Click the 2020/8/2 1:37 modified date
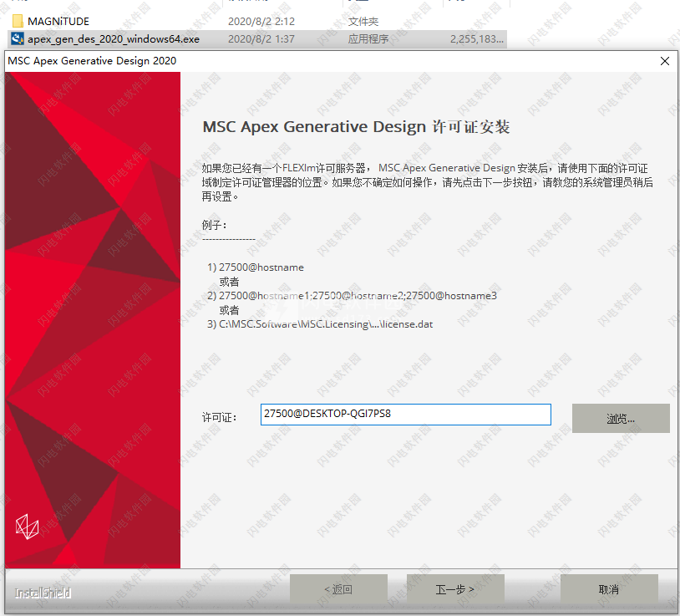Viewport: 680px width, 616px height. pyautogui.click(x=261, y=39)
